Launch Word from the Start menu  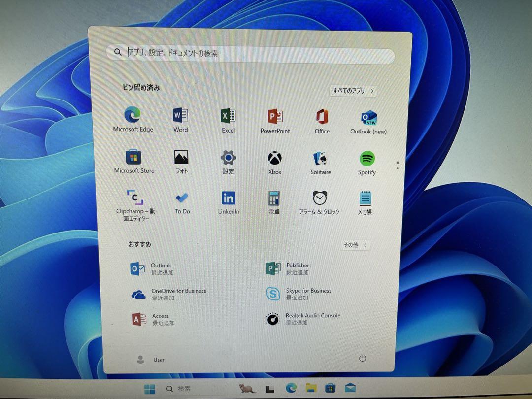click(x=180, y=119)
